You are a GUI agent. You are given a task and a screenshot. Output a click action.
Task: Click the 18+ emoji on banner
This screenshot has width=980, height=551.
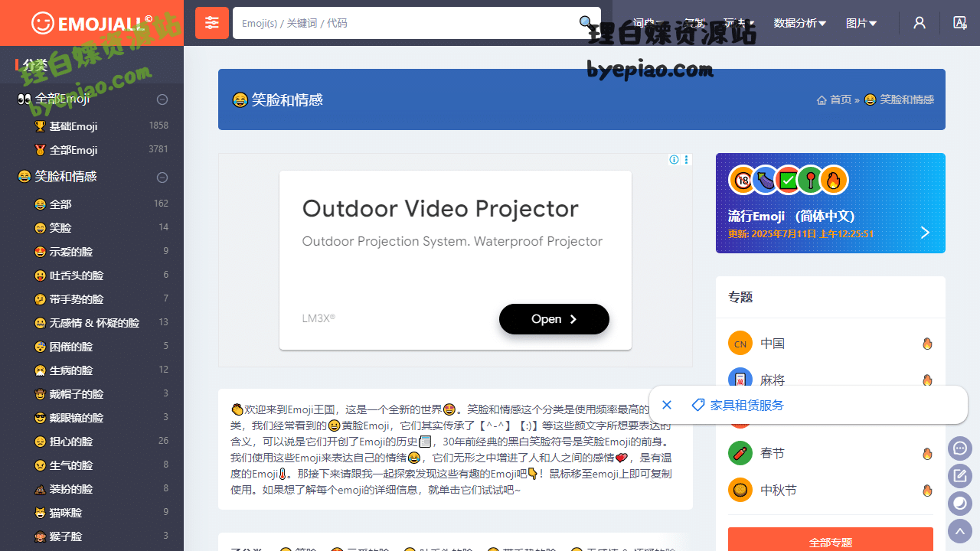[x=743, y=180]
